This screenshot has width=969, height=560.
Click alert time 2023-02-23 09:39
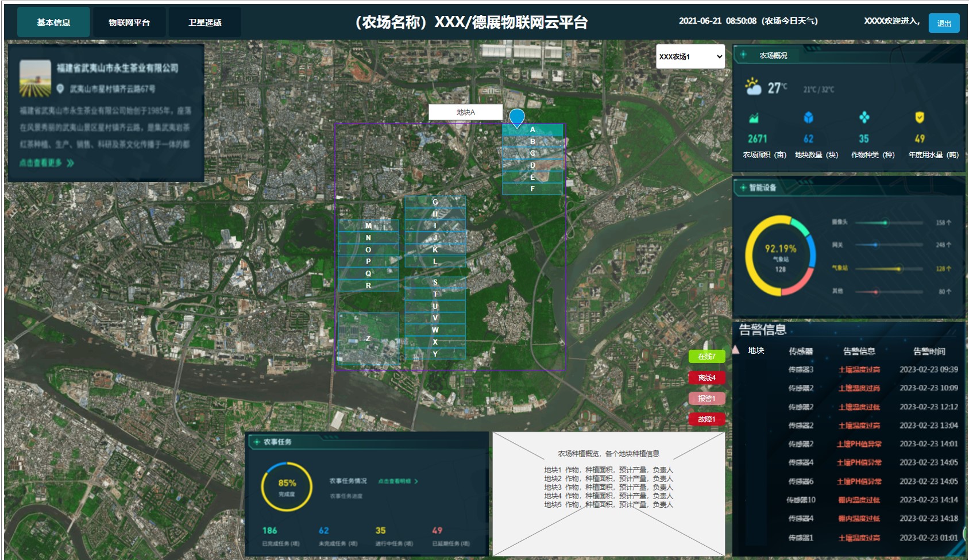(x=929, y=369)
